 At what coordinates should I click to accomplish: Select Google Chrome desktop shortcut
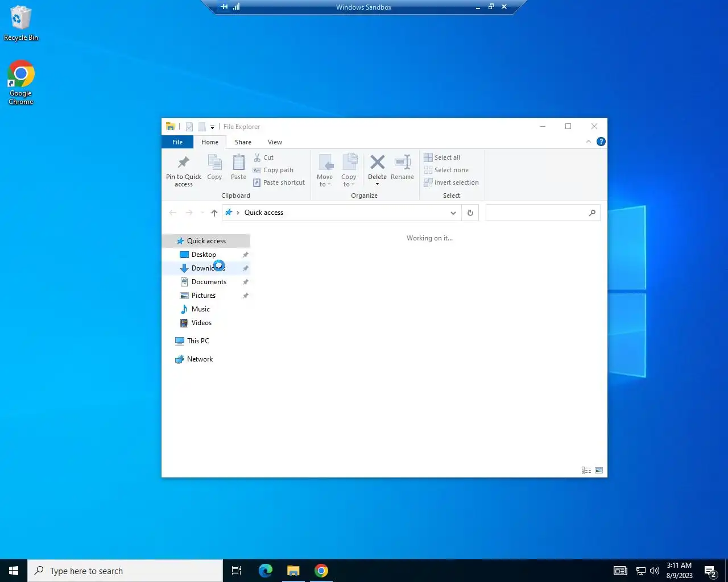[x=21, y=83]
